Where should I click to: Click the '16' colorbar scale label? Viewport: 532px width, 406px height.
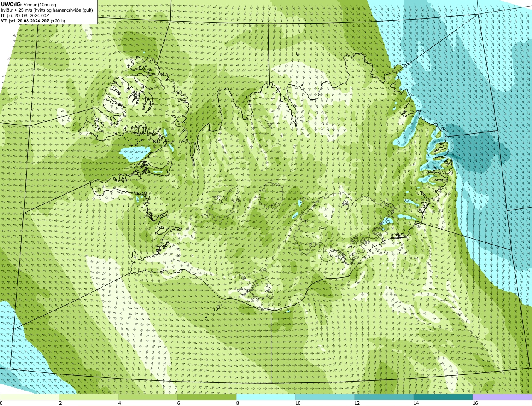(x=475, y=403)
